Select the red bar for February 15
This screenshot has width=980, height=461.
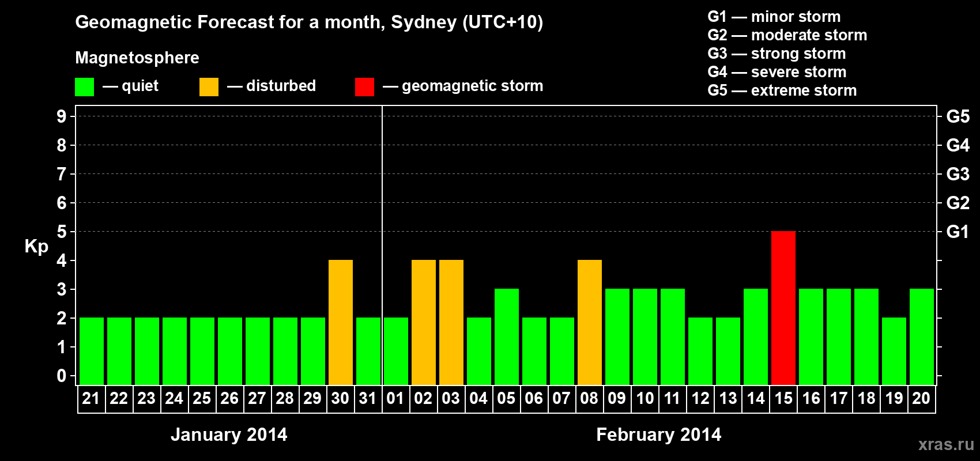point(783,308)
